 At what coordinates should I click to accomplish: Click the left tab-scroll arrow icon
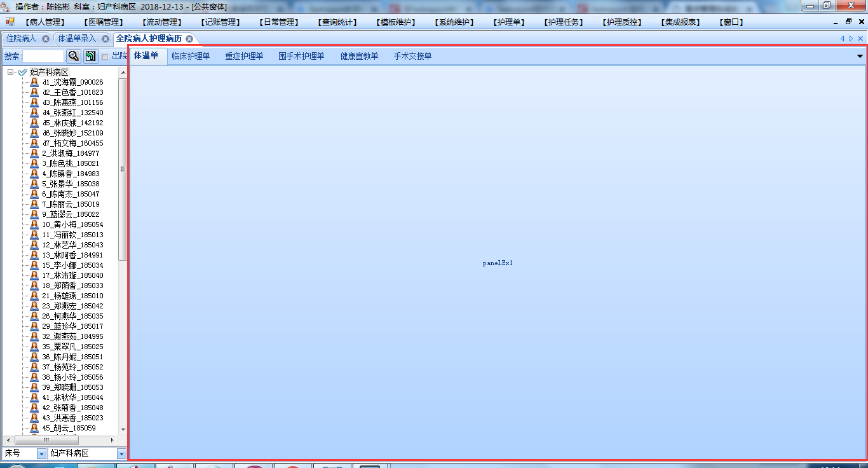843,39
